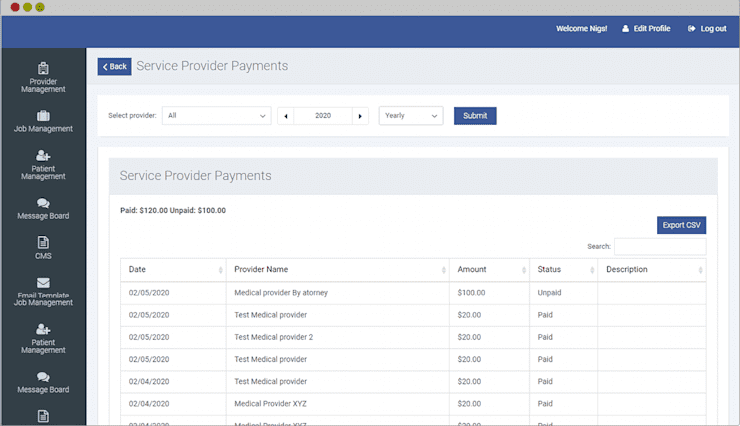The width and height of the screenshot is (740, 426).
Task: Open the Yearly period dropdown
Action: coord(411,116)
